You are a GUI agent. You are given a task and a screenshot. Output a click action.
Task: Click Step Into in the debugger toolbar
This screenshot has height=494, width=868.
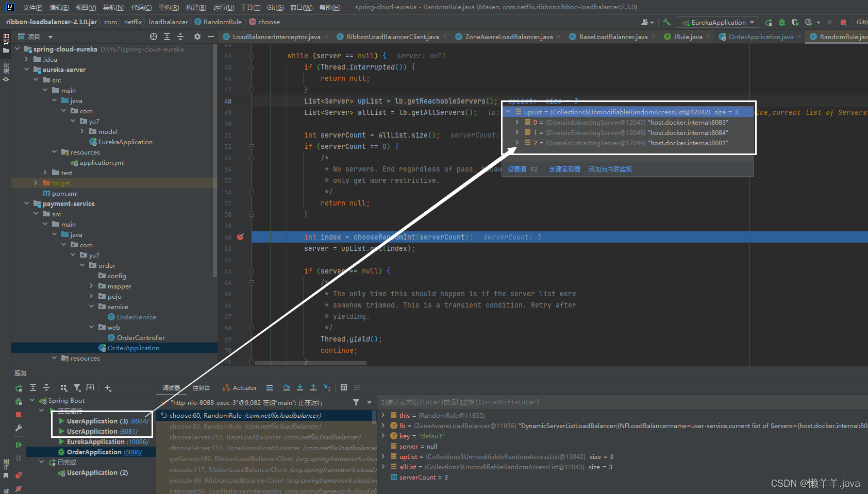300,387
